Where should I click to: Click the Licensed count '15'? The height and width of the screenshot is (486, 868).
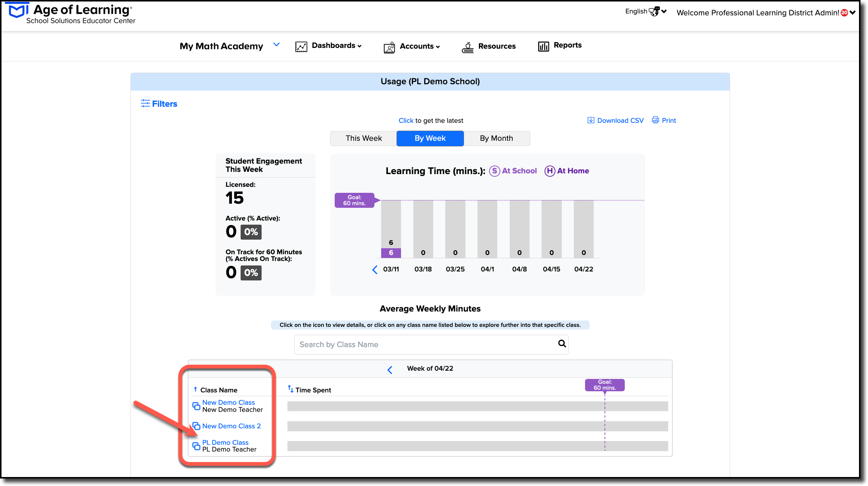coord(235,198)
